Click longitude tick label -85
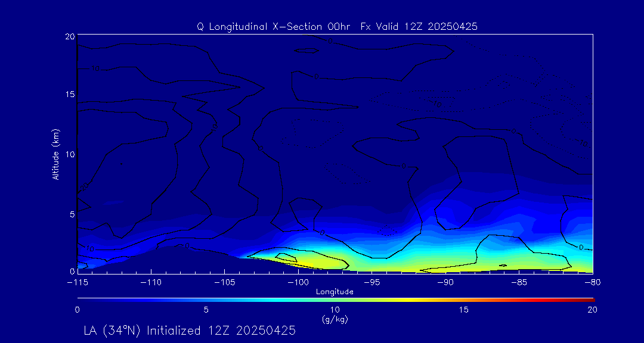Screen dimensions: 644x343 (x=519, y=282)
